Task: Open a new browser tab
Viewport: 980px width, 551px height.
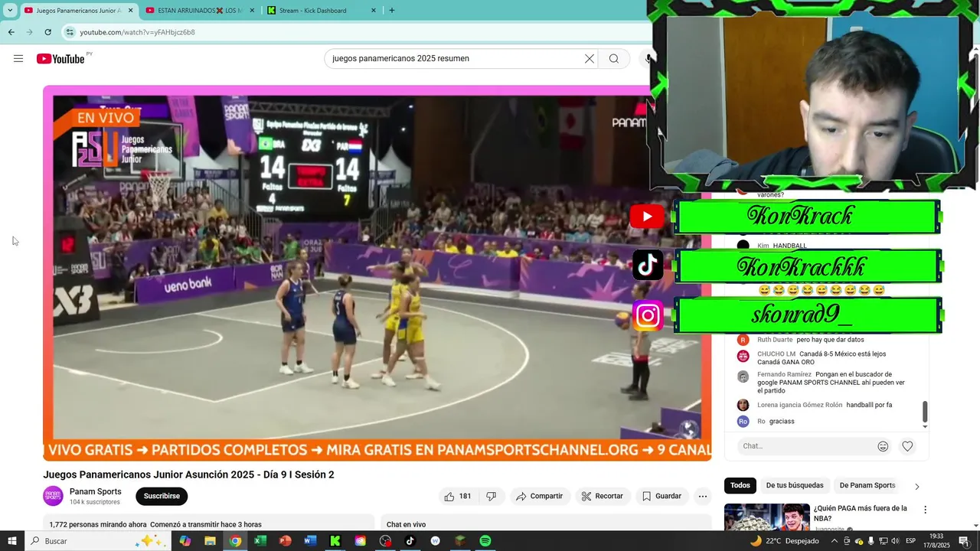Action: pyautogui.click(x=392, y=11)
